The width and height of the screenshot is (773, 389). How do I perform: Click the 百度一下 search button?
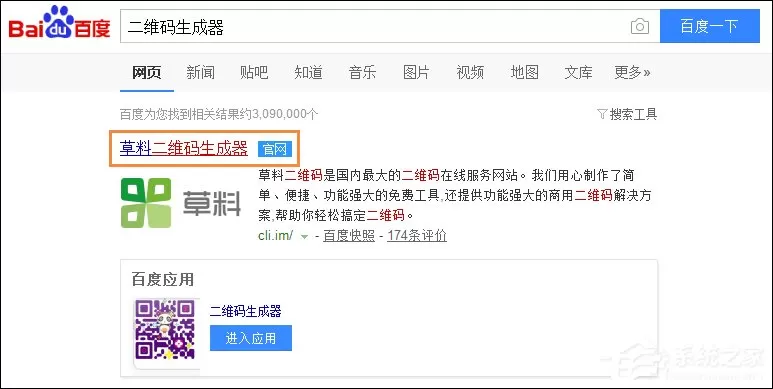[x=709, y=26]
